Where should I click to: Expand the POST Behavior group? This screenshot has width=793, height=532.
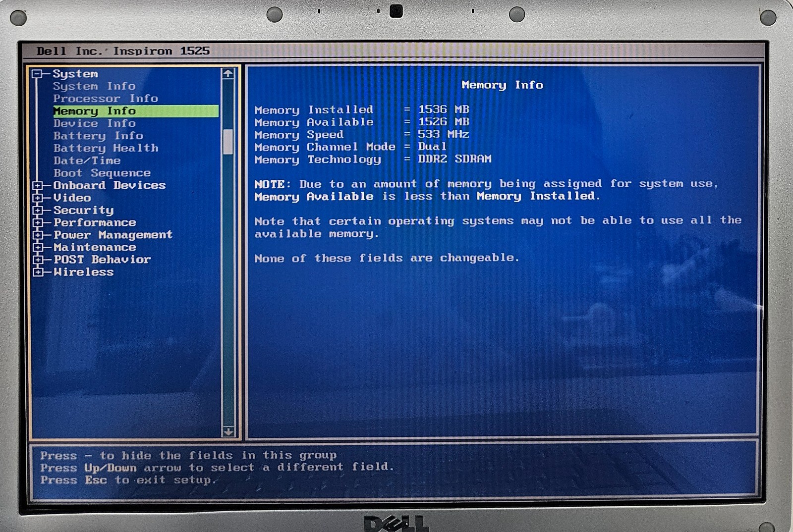[38, 260]
